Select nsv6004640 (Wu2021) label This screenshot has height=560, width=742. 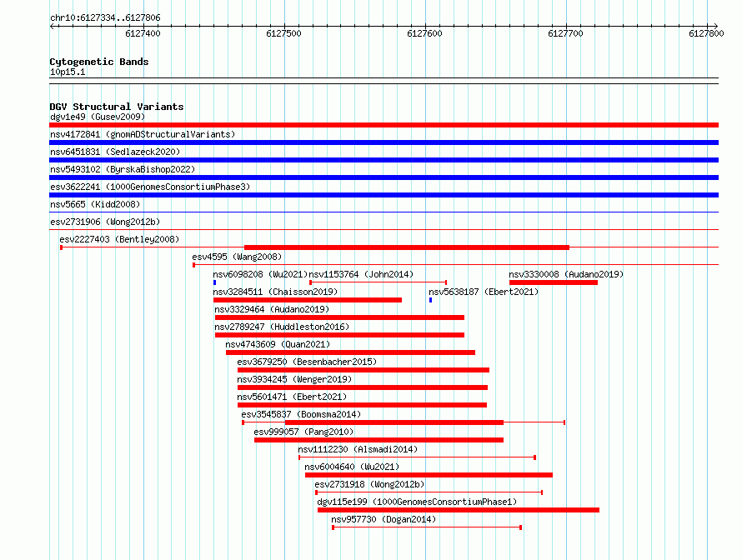[352, 467]
